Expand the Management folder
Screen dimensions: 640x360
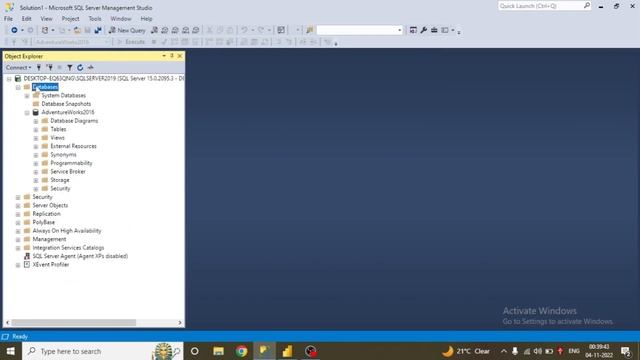coord(18,239)
